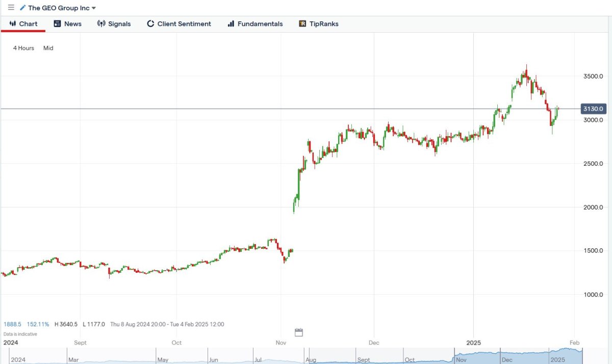The height and width of the screenshot is (364, 612).
Task: Click the 1000.0 price axis label
Action: click(594, 295)
